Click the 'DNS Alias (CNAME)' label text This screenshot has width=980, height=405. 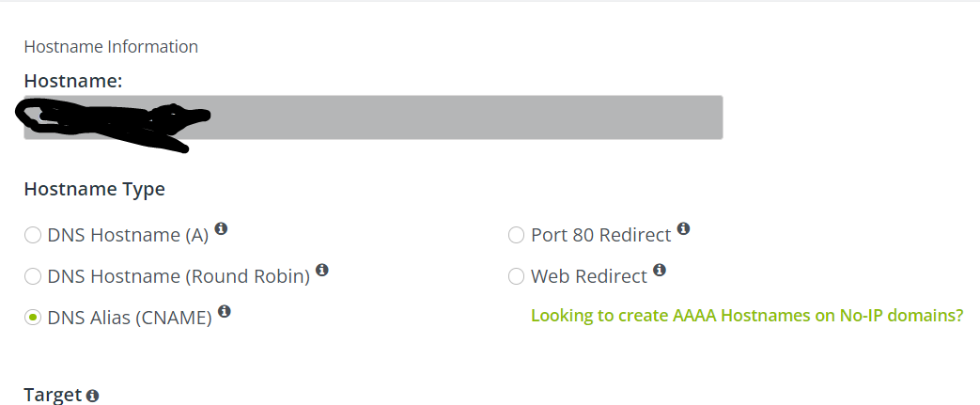[130, 318]
